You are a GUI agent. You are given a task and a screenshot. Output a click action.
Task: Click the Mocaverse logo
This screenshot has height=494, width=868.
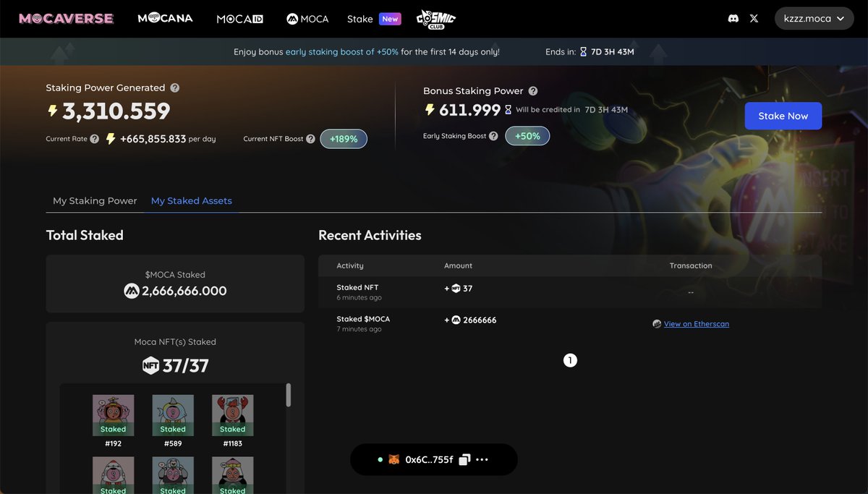point(67,19)
